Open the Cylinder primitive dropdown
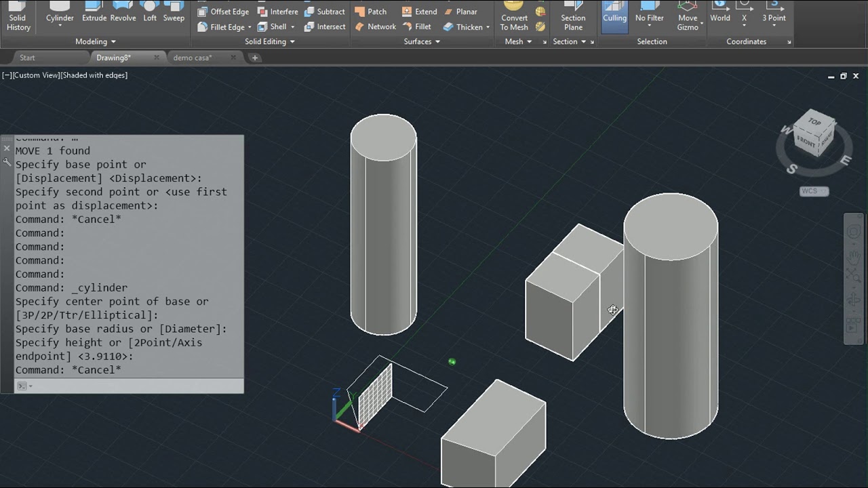Screen dimensions: 868x488 [60, 26]
